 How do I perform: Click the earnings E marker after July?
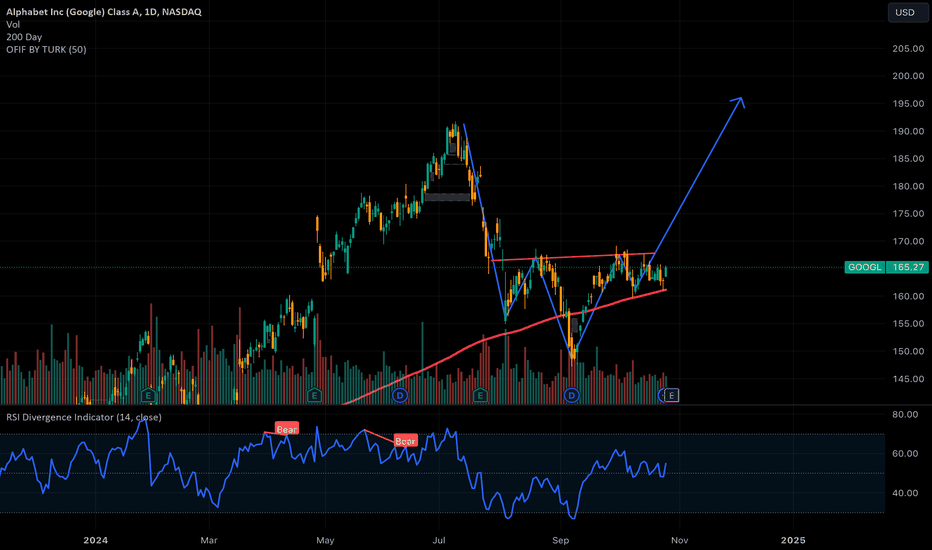(480, 395)
